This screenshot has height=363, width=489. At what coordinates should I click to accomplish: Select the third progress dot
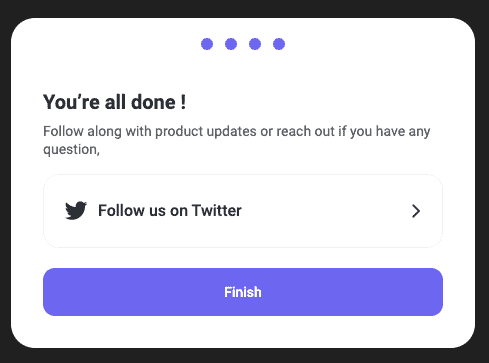[x=255, y=44]
